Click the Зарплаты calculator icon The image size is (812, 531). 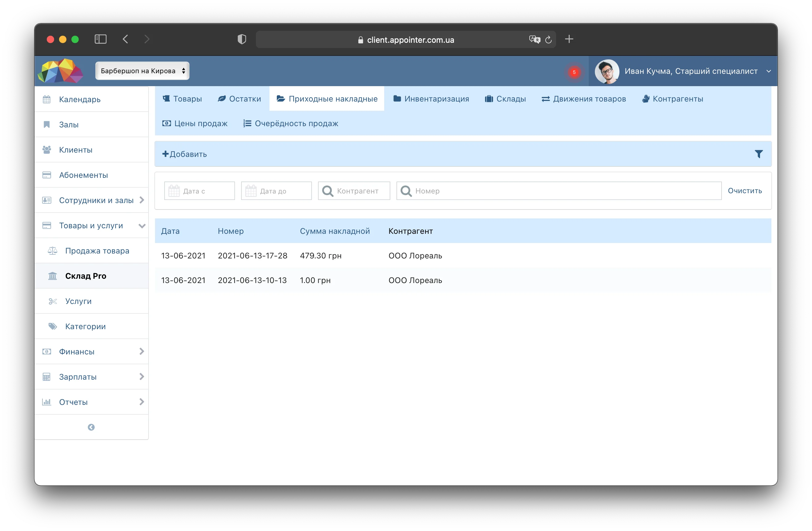click(x=47, y=377)
